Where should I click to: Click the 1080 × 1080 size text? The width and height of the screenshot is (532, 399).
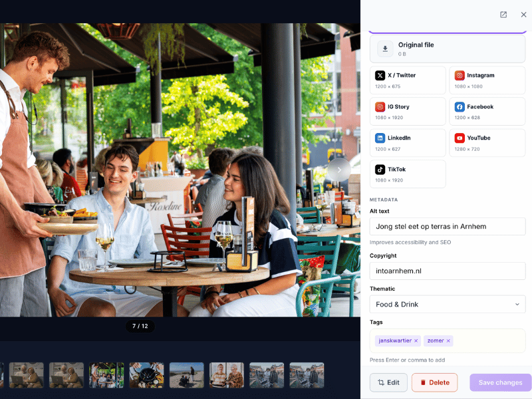pyautogui.click(x=469, y=86)
